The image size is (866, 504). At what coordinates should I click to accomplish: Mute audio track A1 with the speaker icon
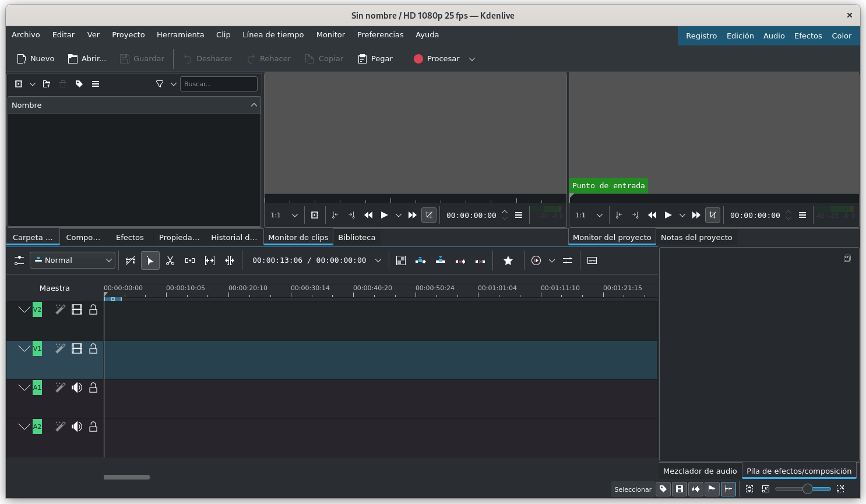(x=76, y=387)
